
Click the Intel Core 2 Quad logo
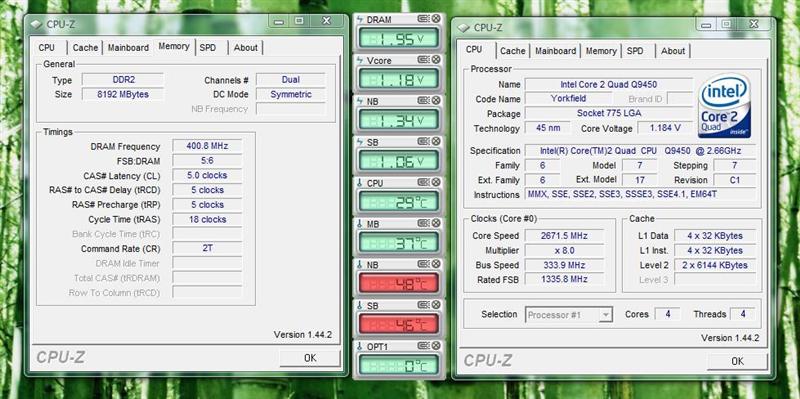click(x=724, y=106)
